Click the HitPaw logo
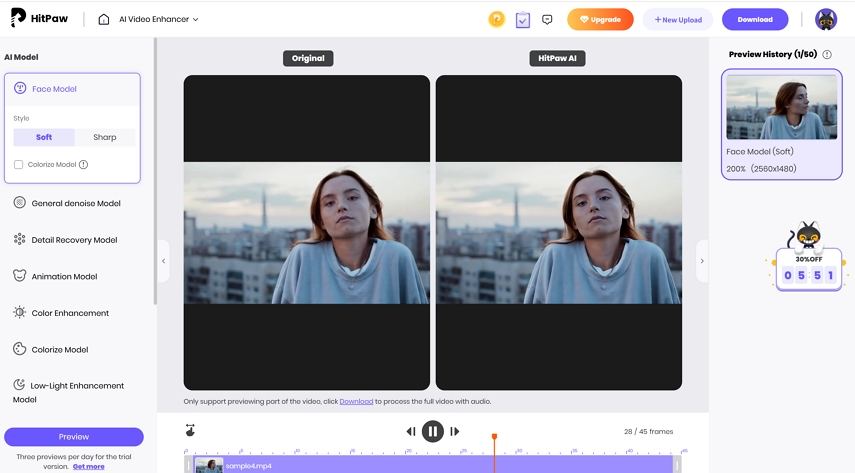 [39, 18]
